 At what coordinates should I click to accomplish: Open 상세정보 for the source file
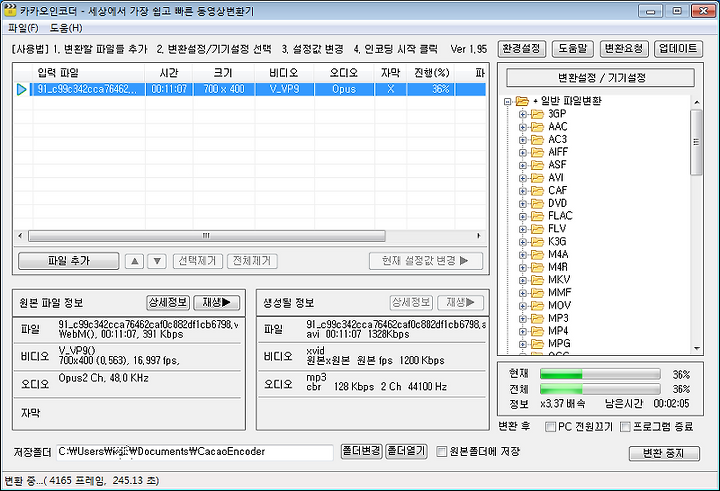click(x=168, y=302)
